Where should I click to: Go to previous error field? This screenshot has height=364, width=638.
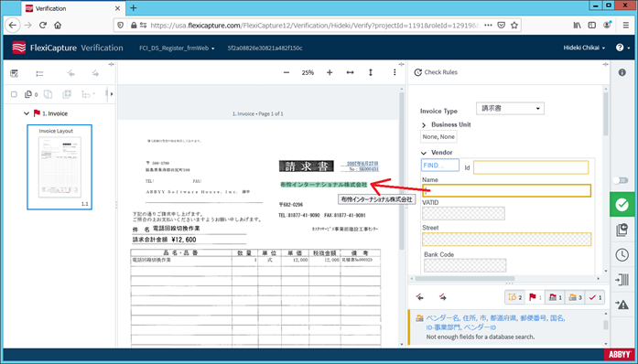[x=420, y=297]
